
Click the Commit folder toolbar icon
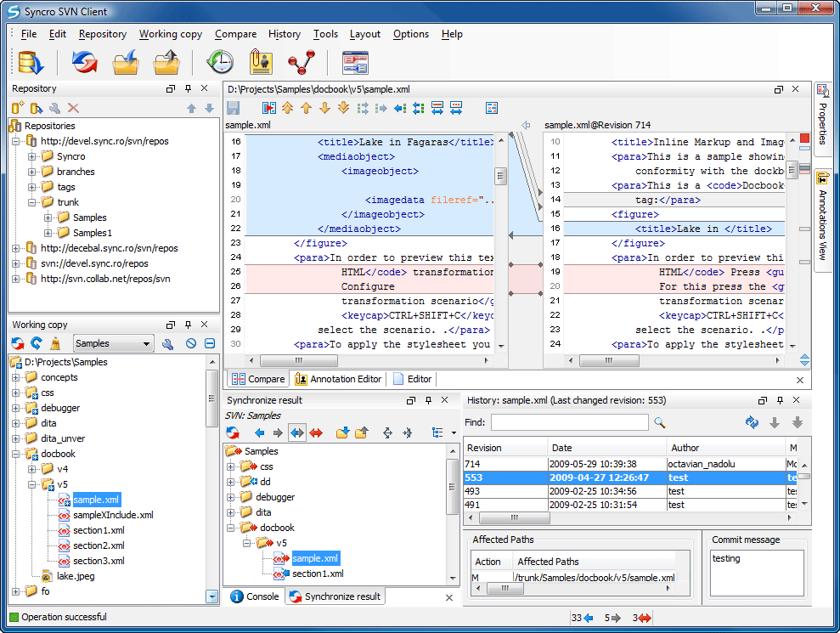coord(166,62)
